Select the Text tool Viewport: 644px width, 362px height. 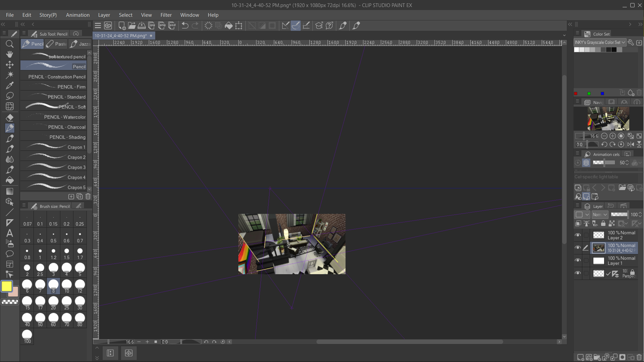pyautogui.click(x=9, y=233)
